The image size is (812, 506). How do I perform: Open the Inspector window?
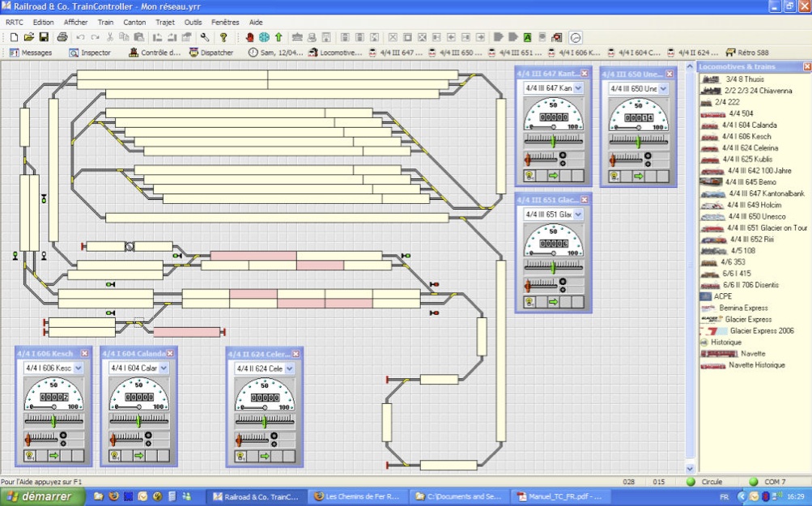point(90,53)
